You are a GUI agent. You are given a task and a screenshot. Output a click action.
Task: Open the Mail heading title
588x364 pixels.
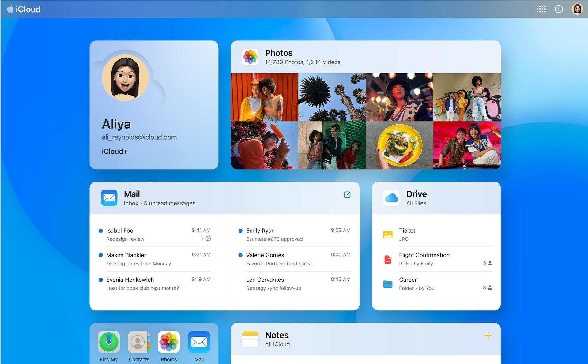click(132, 194)
